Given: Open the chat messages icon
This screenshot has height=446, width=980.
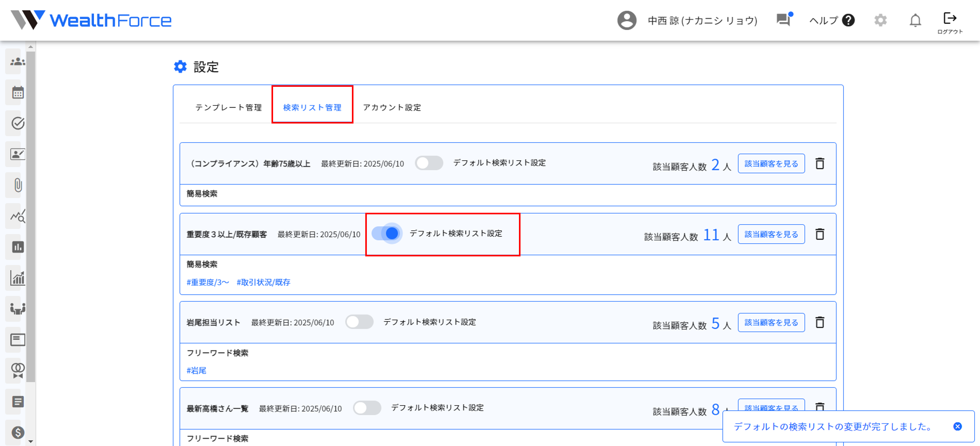Looking at the screenshot, I should point(784,20).
